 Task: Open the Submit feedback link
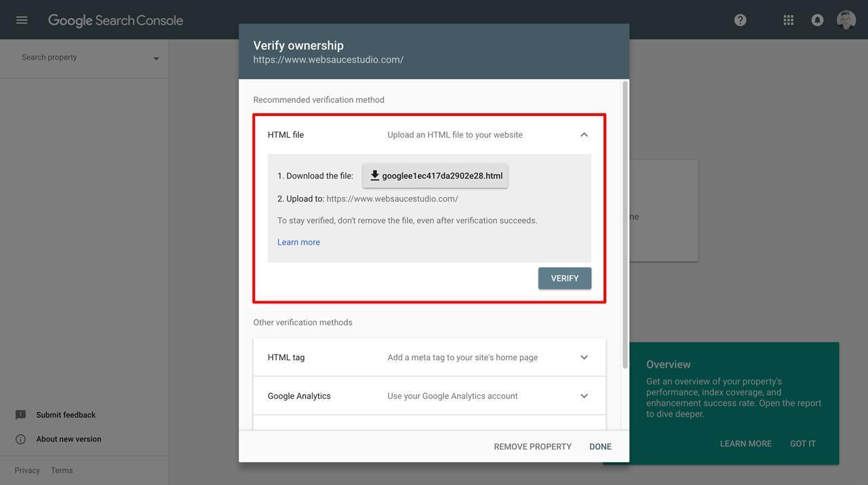[x=66, y=414]
